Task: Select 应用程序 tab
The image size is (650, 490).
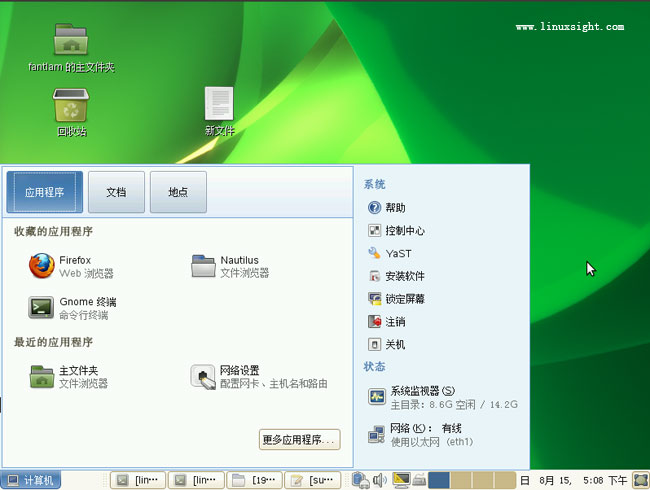Action: (44, 192)
